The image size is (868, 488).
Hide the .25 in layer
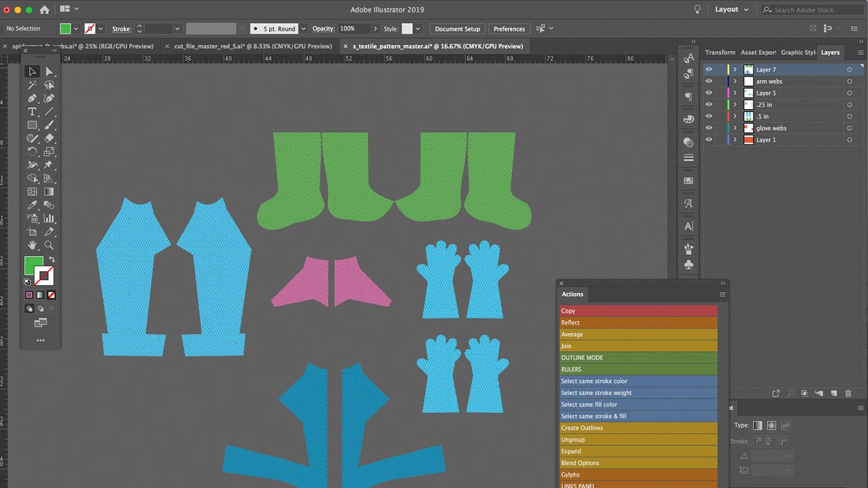click(x=709, y=104)
